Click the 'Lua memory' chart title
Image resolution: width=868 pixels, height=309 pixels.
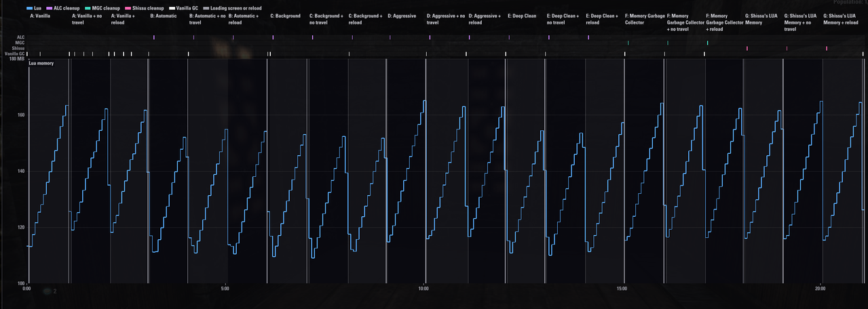click(41, 63)
